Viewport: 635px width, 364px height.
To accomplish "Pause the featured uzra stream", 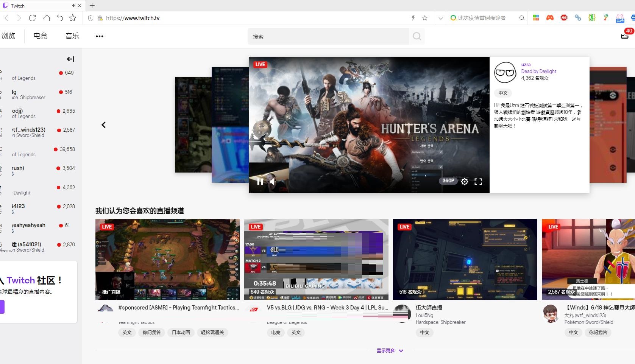I will tap(260, 182).
